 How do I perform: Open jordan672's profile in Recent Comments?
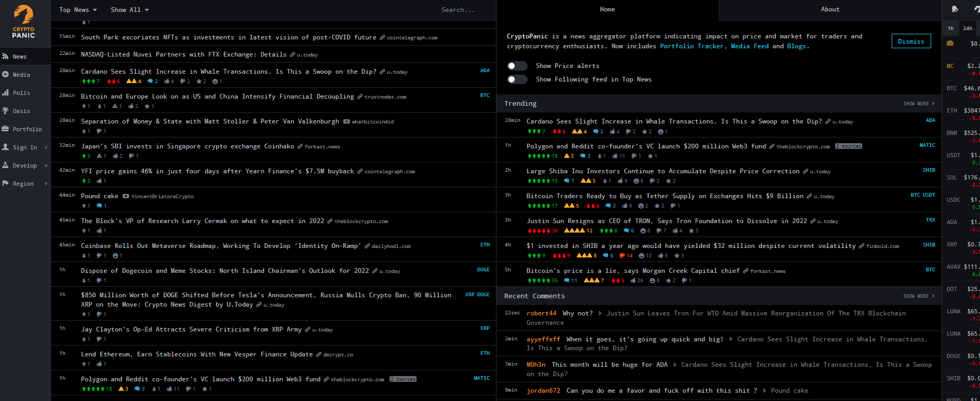click(x=543, y=391)
